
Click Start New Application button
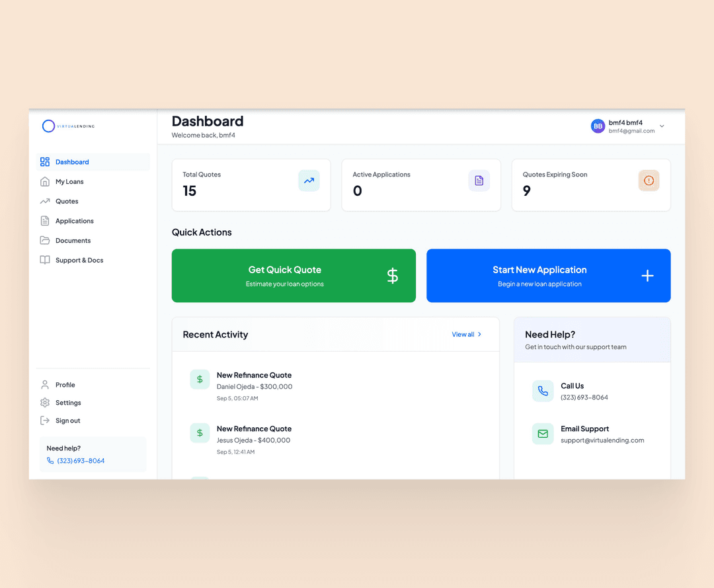[548, 276]
